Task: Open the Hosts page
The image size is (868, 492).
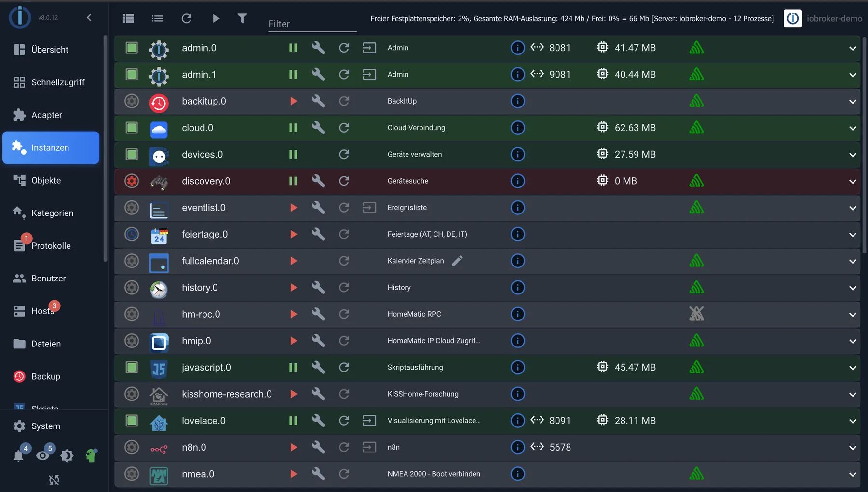Action: click(51, 311)
